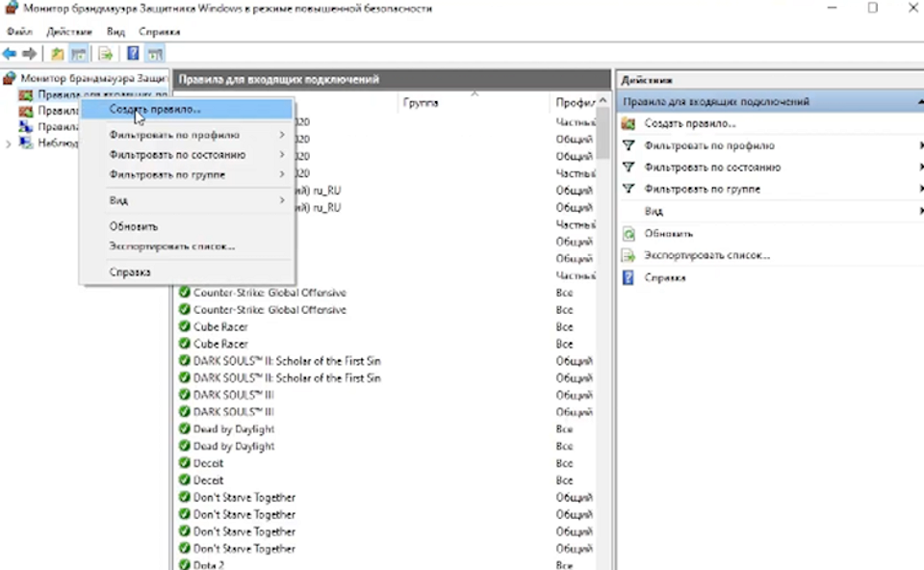Image resolution: width=924 pixels, height=570 pixels.
Task: Select 'Обновить' in the context menu
Action: pyautogui.click(x=134, y=226)
